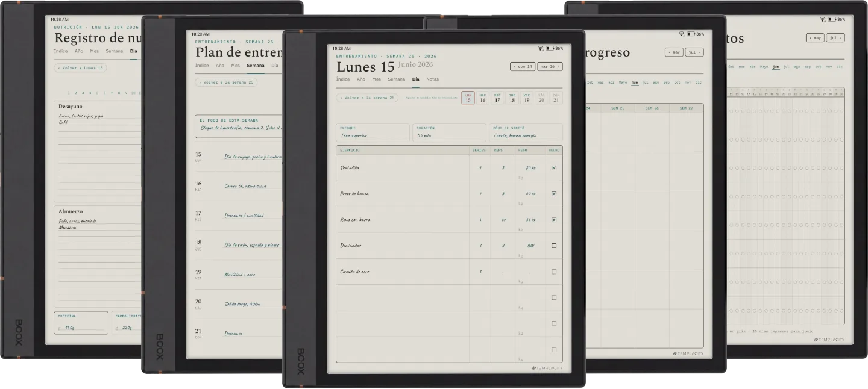The image size is (868, 389).
Task: Switch to the Notas tab
Action: tap(432, 79)
